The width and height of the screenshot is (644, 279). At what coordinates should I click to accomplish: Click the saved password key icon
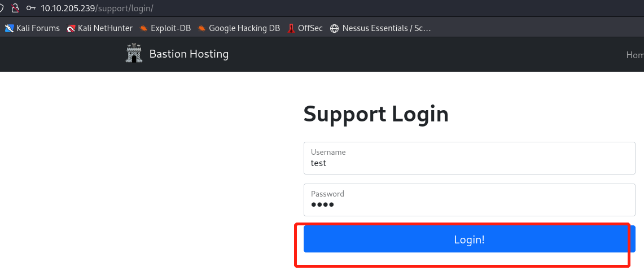pos(31,8)
